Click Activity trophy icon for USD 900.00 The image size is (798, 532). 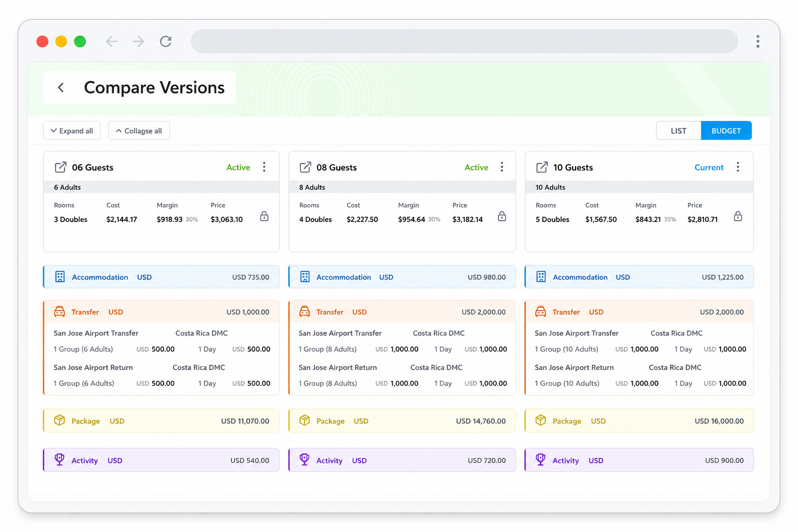(x=541, y=460)
